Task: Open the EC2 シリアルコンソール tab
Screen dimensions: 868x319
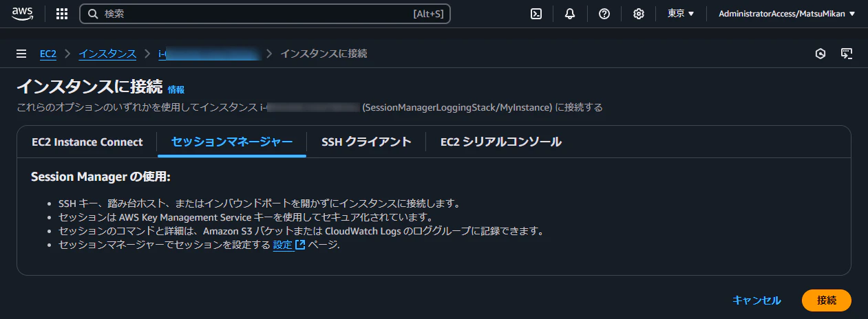Action: coord(501,142)
